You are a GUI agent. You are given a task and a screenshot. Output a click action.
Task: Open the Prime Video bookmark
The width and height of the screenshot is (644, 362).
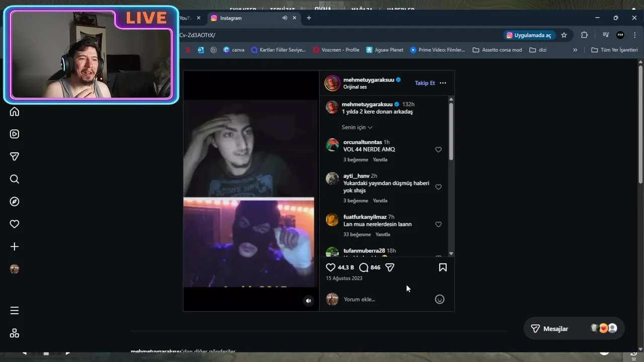coord(438,50)
